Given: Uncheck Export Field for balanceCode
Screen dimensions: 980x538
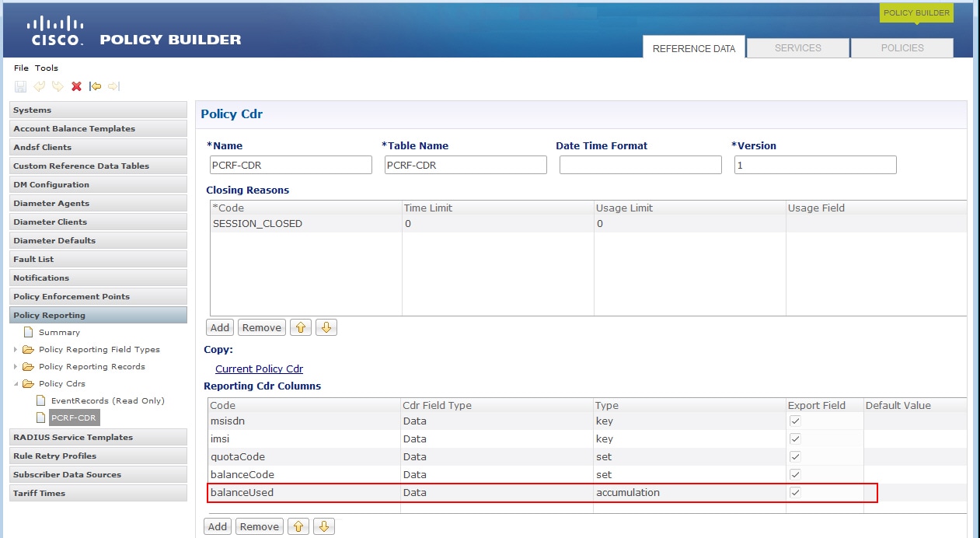Looking at the screenshot, I should (x=795, y=474).
